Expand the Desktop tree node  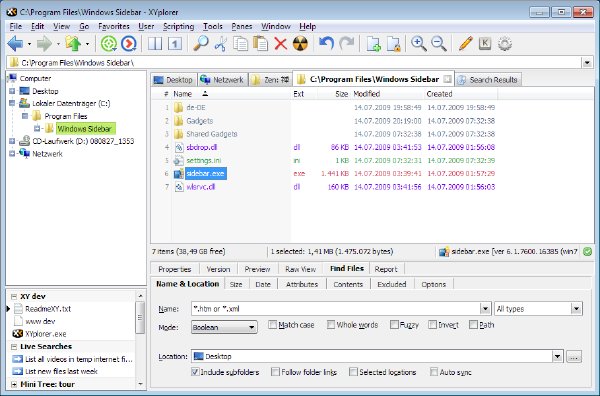coord(12,91)
